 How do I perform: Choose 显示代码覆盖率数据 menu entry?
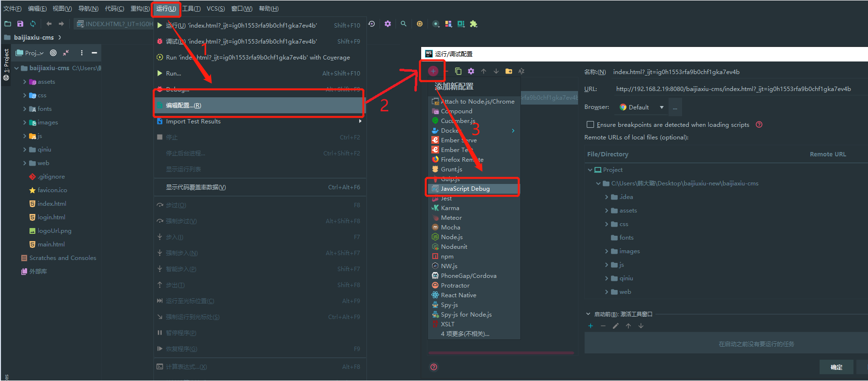click(259, 187)
